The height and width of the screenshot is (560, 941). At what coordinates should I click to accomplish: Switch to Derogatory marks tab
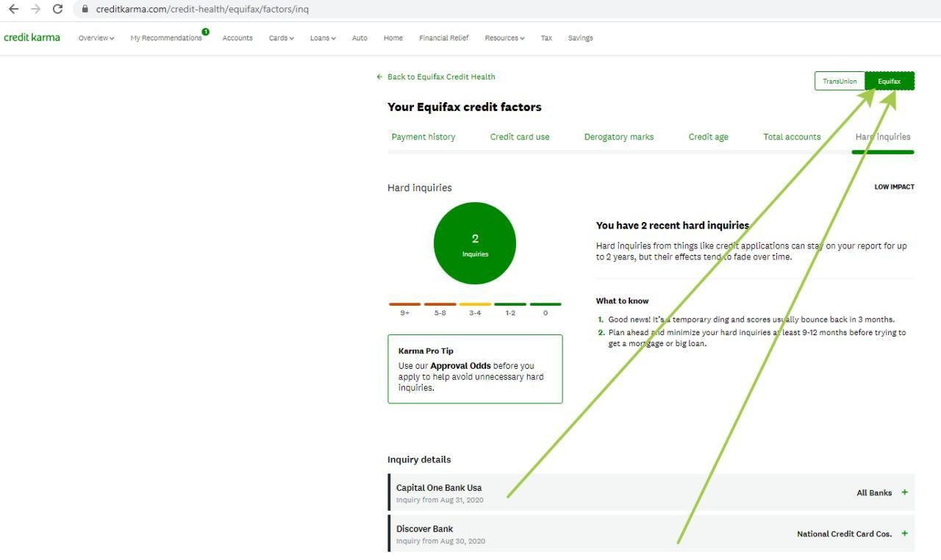tap(619, 137)
